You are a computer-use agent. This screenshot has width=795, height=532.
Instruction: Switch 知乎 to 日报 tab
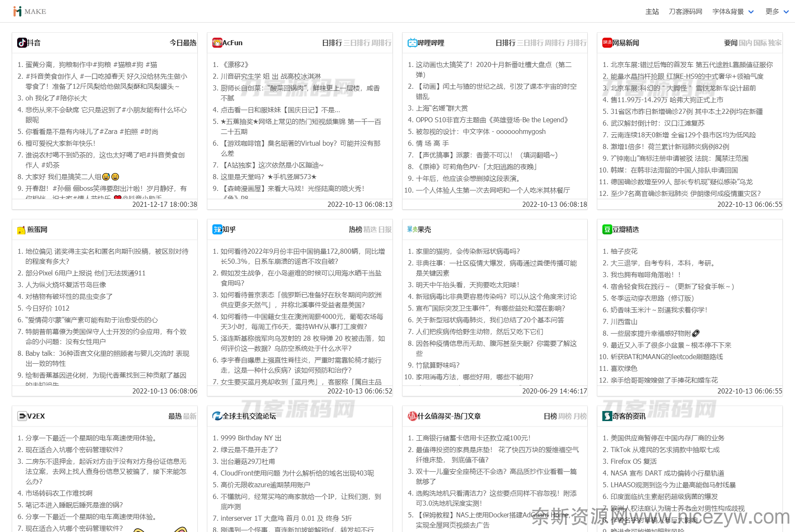pos(385,229)
